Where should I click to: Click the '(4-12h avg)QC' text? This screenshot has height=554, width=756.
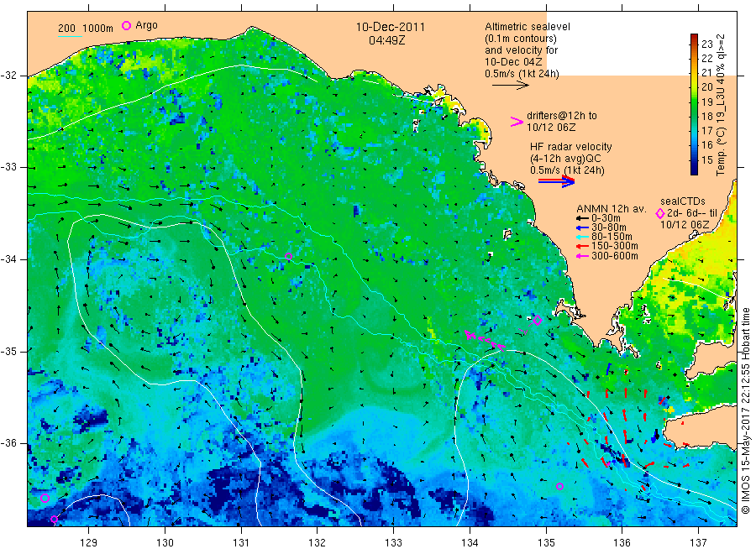pyautogui.click(x=565, y=159)
